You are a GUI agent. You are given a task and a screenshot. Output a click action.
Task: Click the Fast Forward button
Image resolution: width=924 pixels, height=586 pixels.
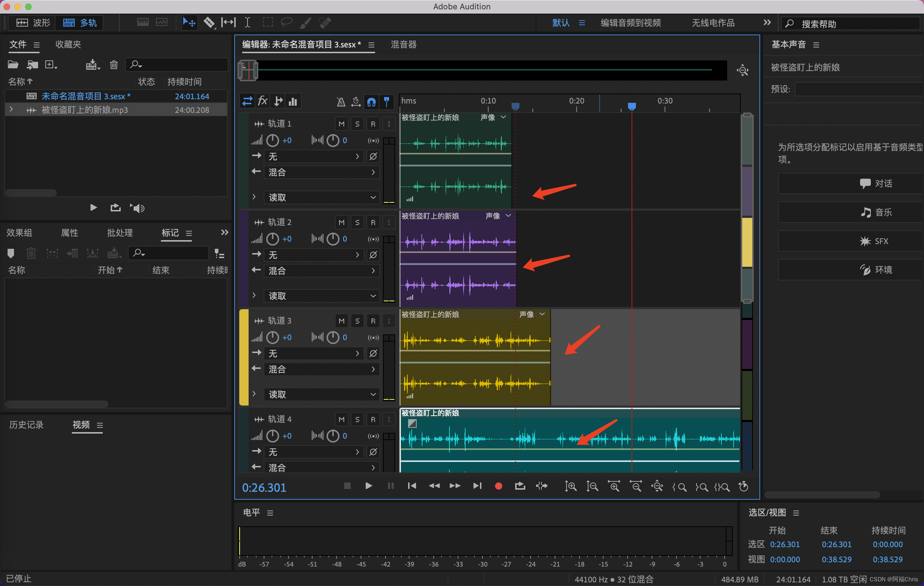pyautogui.click(x=455, y=486)
